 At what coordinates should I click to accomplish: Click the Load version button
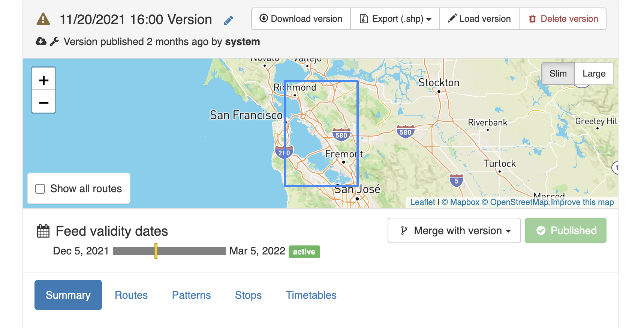pos(479,19)
